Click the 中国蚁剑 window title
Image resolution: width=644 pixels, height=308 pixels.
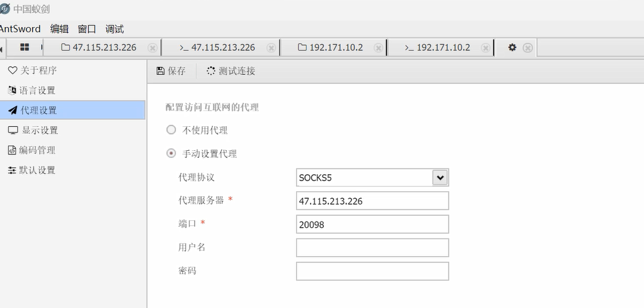(x=32, y=9)
